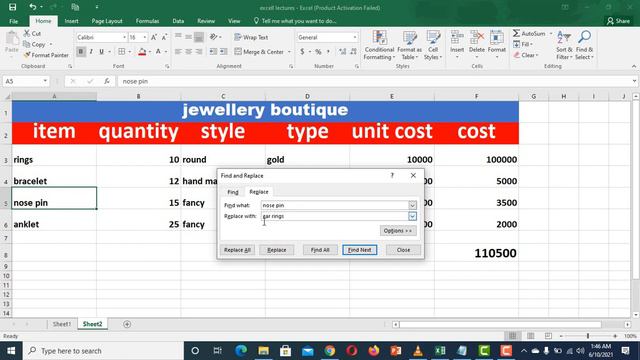Toggle italic formatting

point(91,52)
